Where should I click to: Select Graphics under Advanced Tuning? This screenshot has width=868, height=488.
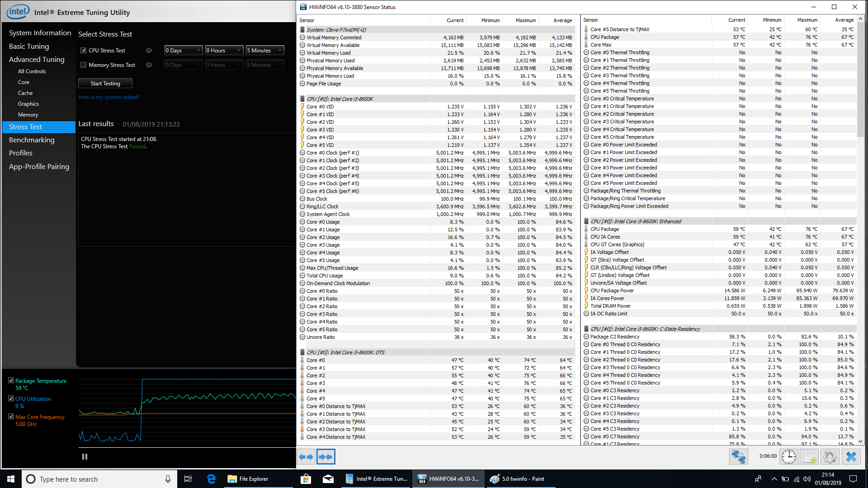28,104
